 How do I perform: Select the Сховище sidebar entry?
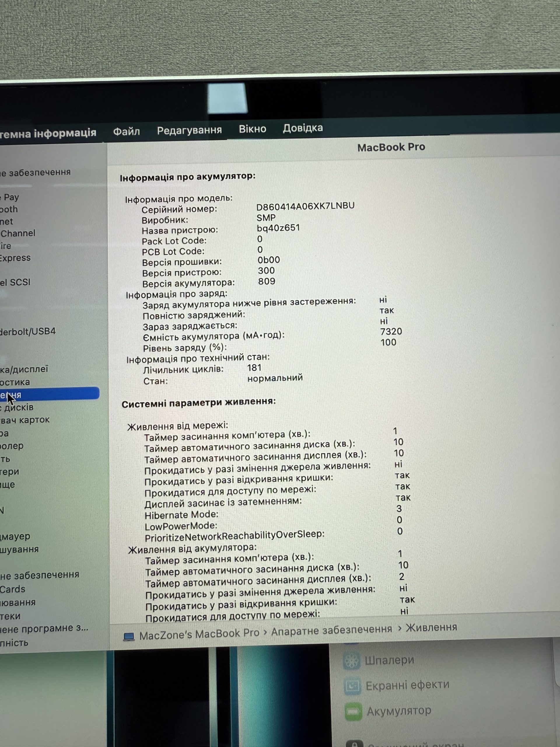point(7,485)
